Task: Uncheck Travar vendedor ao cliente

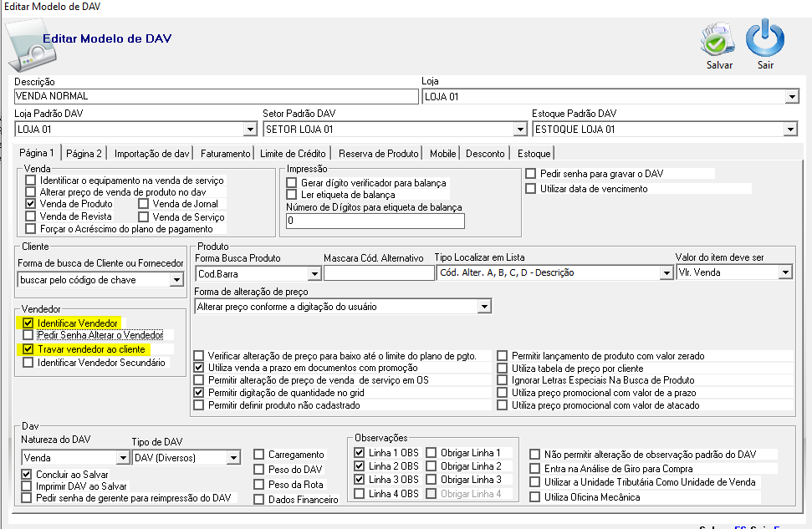Action: 28,349
